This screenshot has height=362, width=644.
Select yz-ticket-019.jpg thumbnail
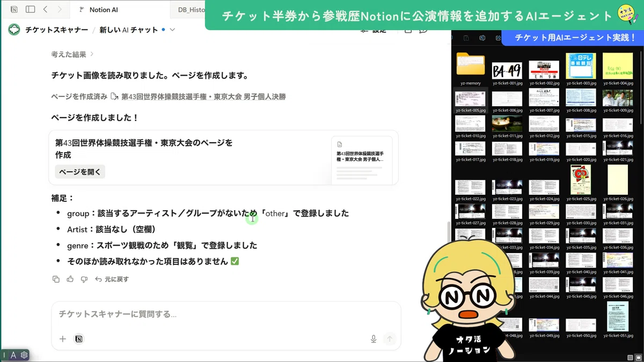click(x=544, y=149)
